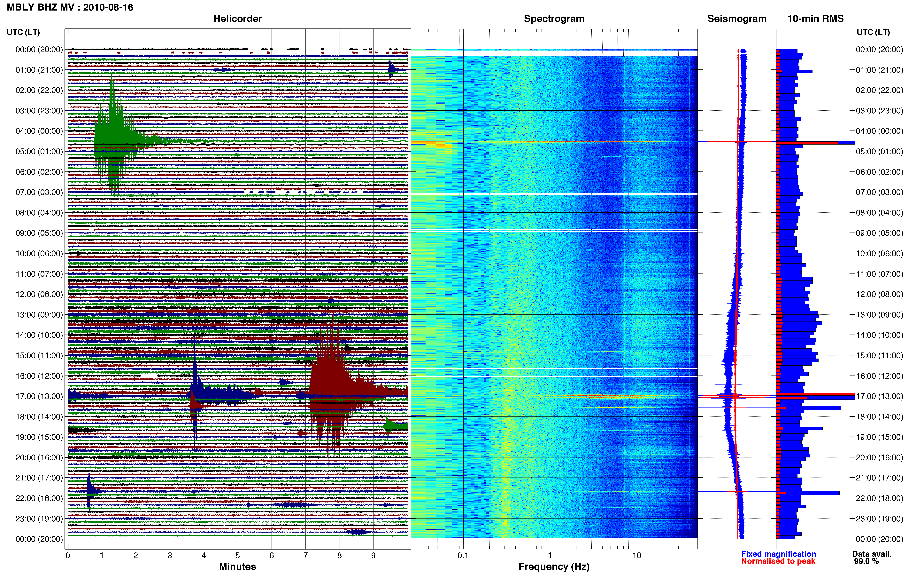This screenshot has width=924, height=578.
Task: Click the '0.1' frequency tick label
Action: point(463,555)
